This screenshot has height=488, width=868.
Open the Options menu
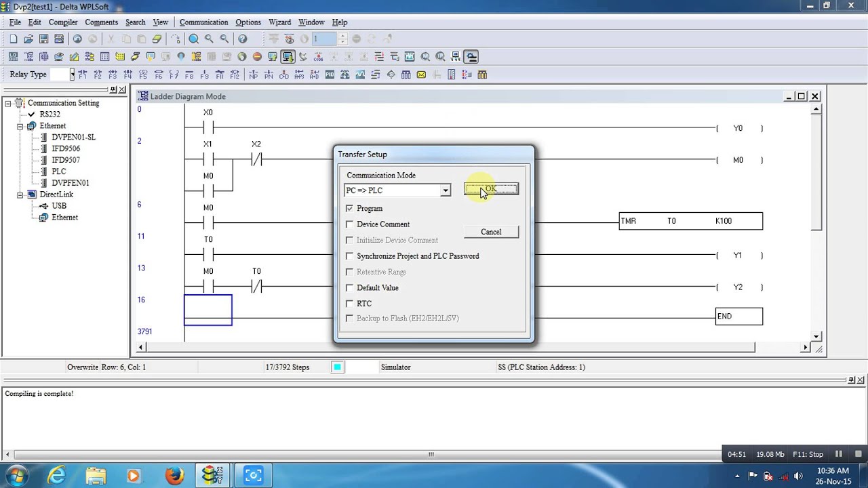[248, 22]
